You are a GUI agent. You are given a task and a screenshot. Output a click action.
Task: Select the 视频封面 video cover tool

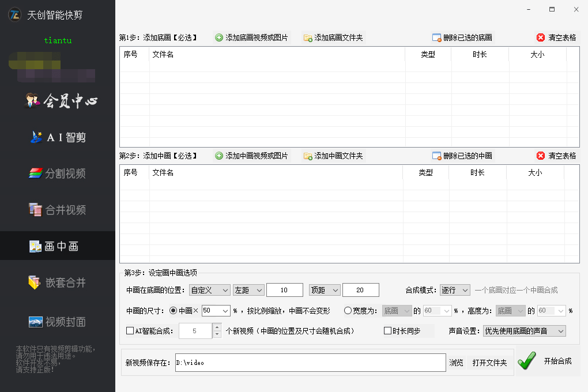(x=58, y=322)
